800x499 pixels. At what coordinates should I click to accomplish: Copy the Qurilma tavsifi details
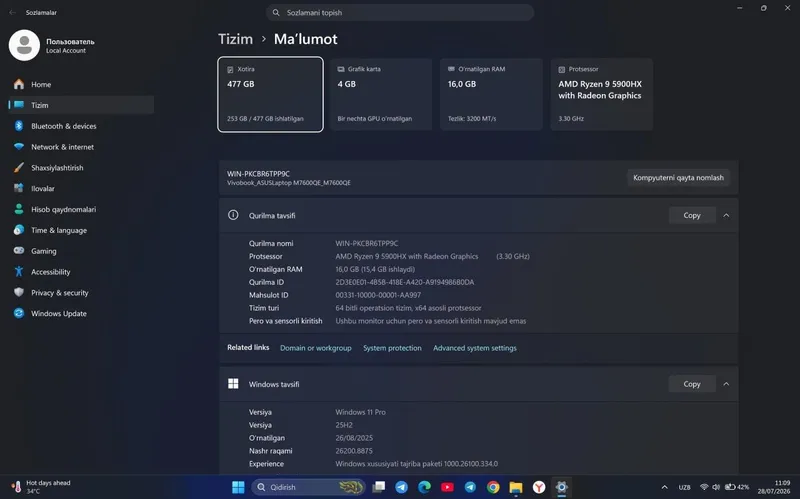click(692, 215)
